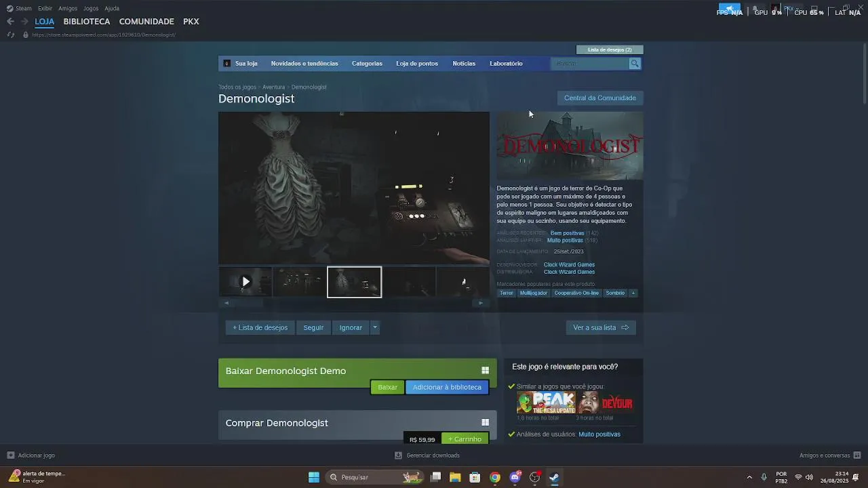Open developer Clock Wizard Games link

click(x=569, y=264)
